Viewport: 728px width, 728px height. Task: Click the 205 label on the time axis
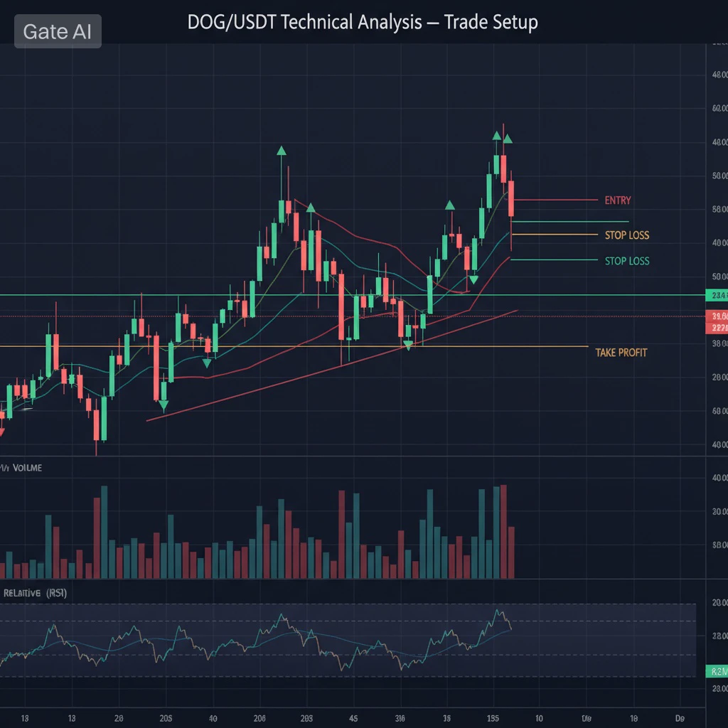pyautogui.click(x=166, y=718)
